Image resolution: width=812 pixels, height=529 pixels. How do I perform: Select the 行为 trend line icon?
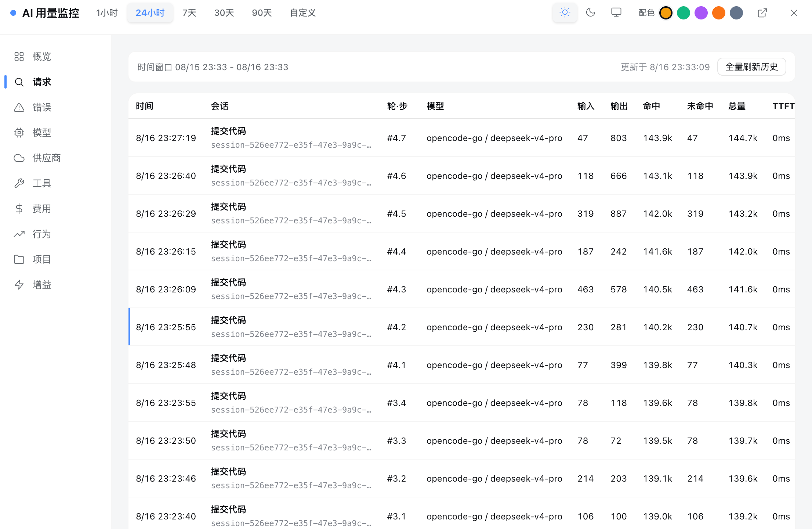pos(19,234)
